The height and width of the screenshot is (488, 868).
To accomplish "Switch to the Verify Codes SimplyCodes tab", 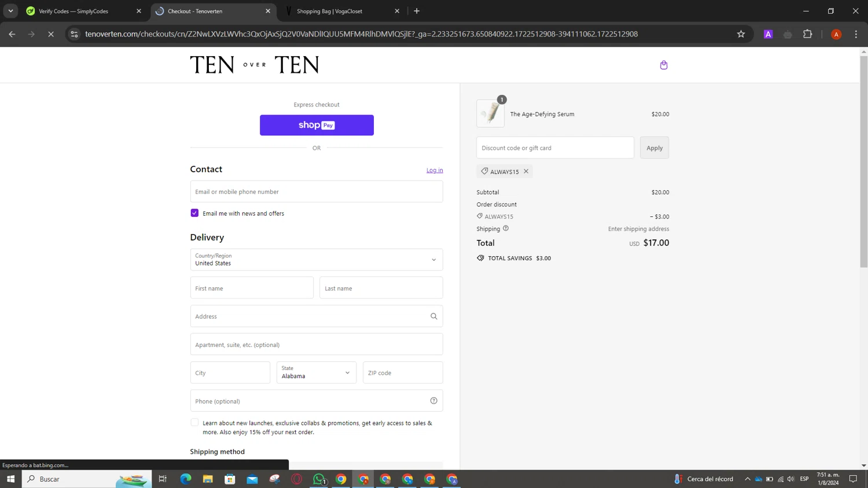I will [84, 11].
